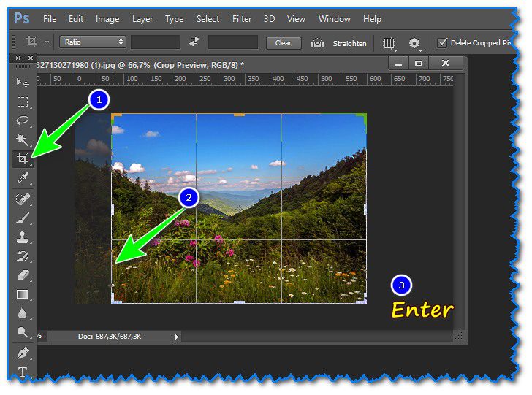Viewport: 532px width, 395px height.
Task: Open the crop overlay grid options
Action: 389,43
